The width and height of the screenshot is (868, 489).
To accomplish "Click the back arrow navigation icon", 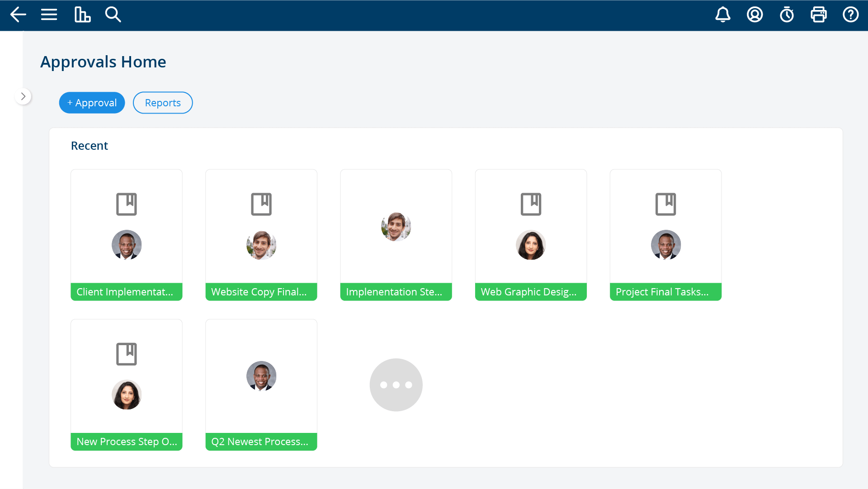I will (x=16, y=15).
